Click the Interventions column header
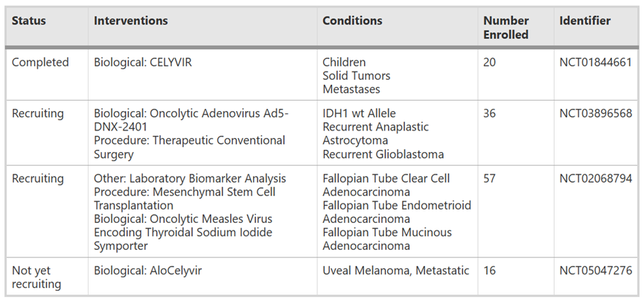 [131, 21]
